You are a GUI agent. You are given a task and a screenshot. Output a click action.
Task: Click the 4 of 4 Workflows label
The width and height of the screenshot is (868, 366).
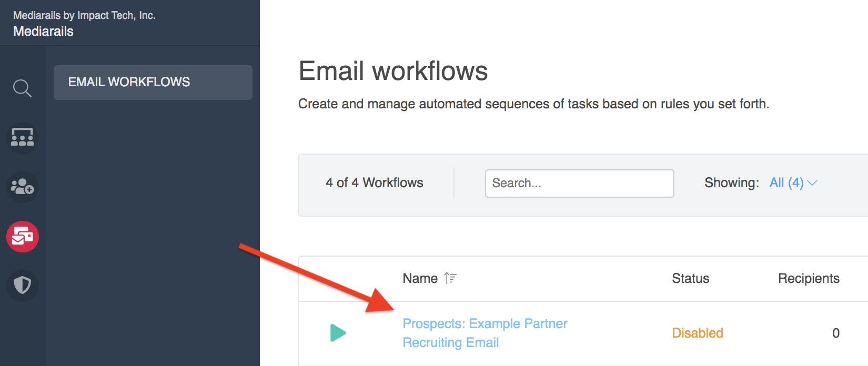374,183
